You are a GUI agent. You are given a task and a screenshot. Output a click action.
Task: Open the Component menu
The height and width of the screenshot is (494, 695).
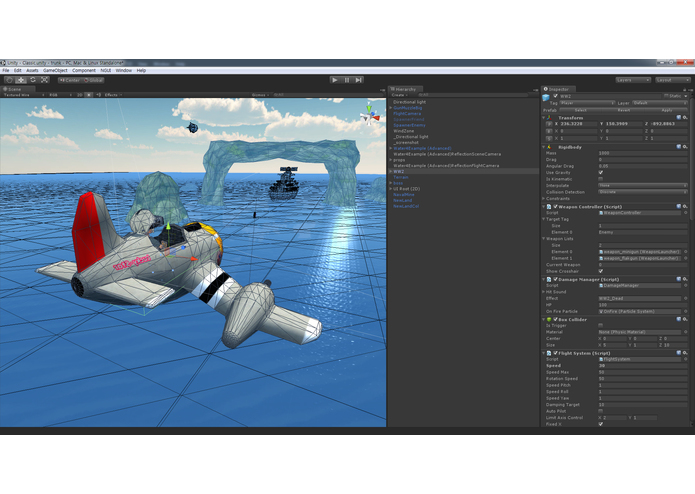(84, 70)
